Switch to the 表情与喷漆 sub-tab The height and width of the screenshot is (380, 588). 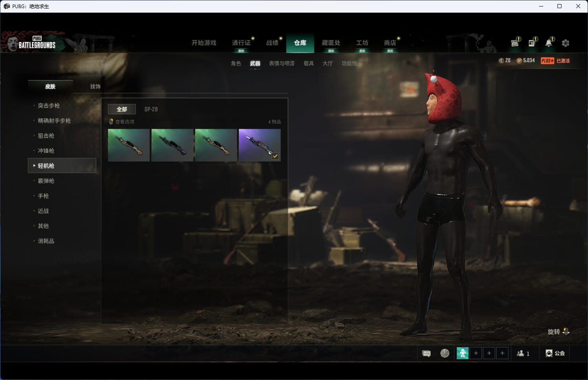tap(282, 63)
